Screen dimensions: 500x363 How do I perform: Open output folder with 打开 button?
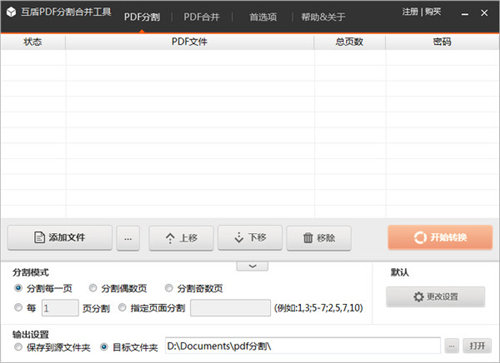[477, 346]
